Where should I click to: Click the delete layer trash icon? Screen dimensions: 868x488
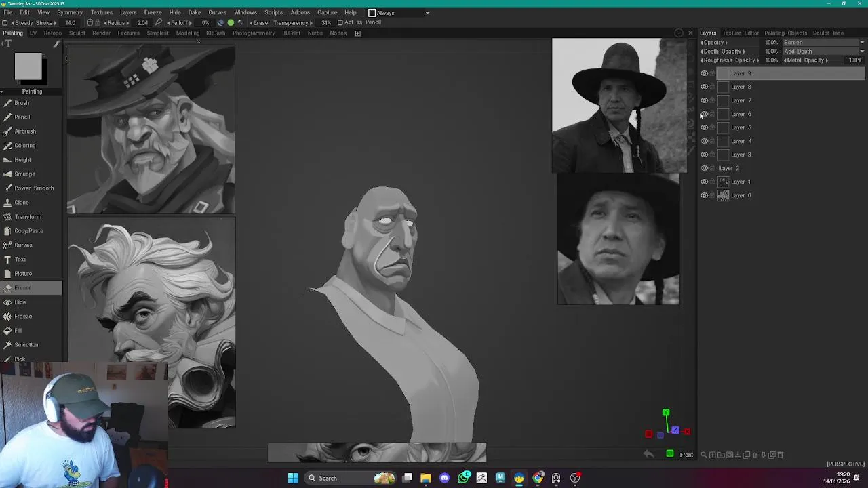point(780,455)
